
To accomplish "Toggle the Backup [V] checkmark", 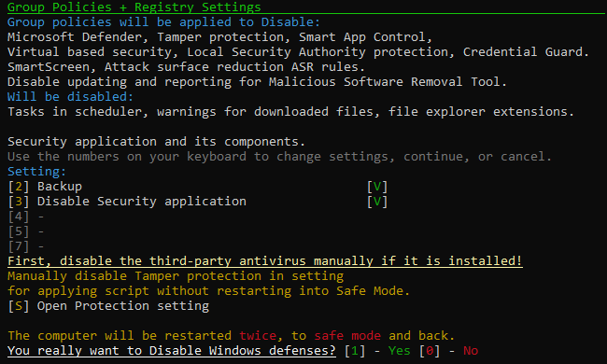I will (x=377, y=187).
